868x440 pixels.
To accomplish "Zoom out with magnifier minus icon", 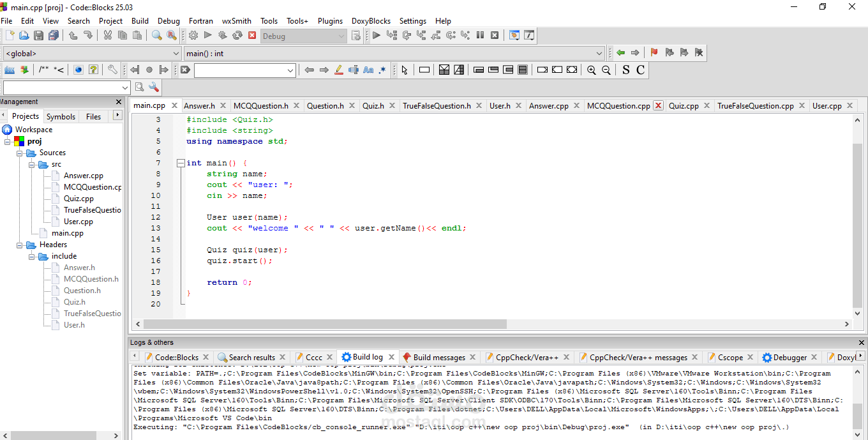I will pos(606,70).
